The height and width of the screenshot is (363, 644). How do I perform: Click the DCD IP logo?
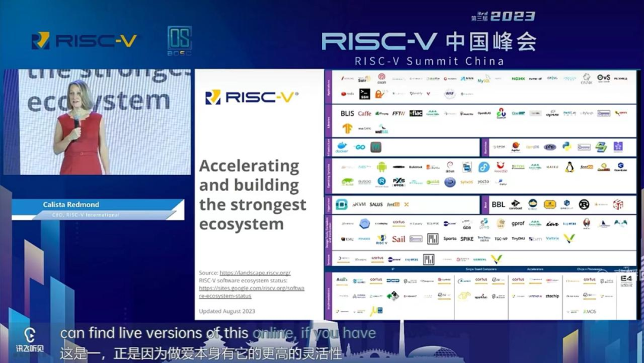coord(393,281)
